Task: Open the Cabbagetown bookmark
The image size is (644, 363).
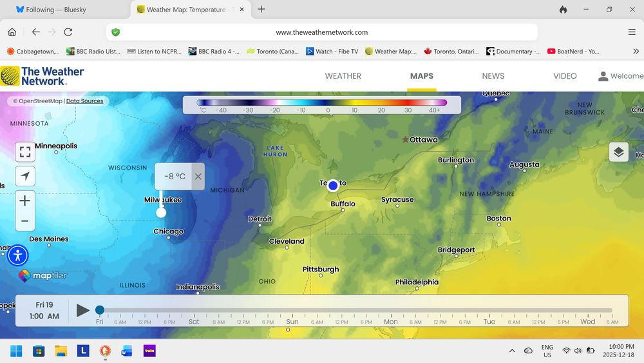Action: click(x=33, y=52)
